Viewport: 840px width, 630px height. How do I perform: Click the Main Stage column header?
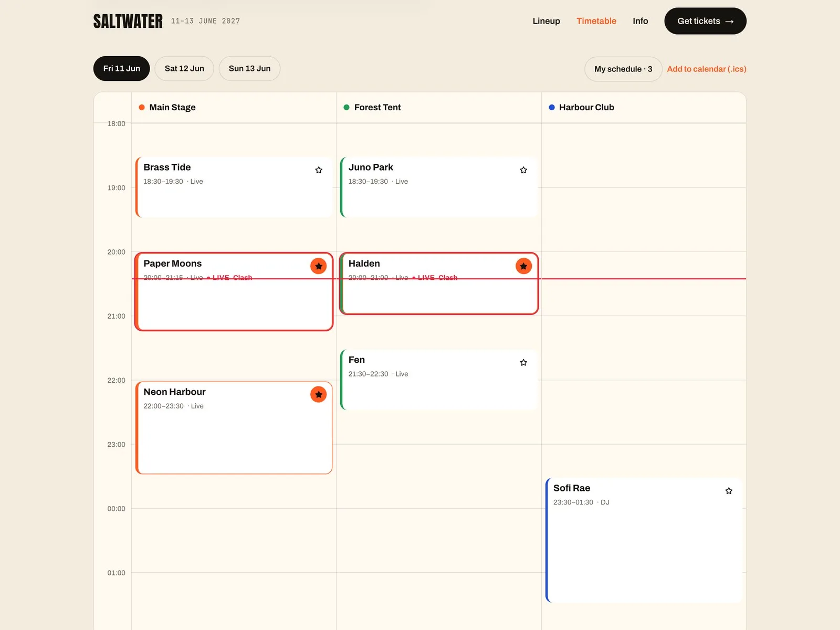coord(234,108)
